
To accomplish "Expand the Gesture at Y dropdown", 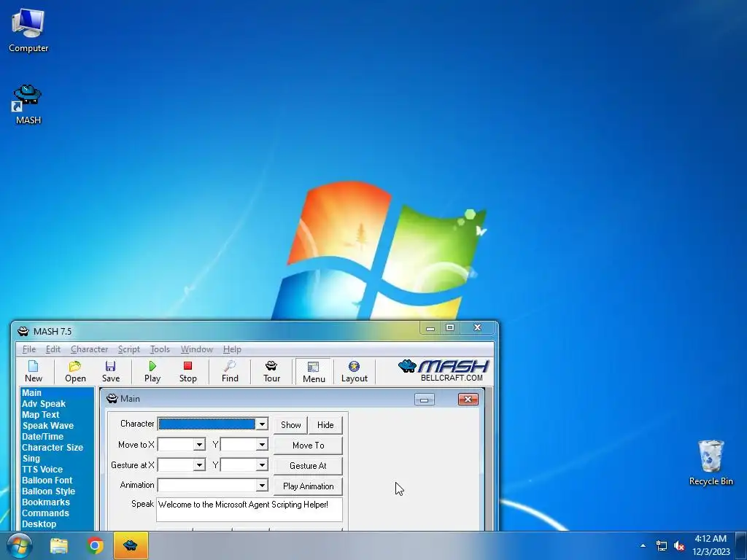I will [x=262, y=464].
